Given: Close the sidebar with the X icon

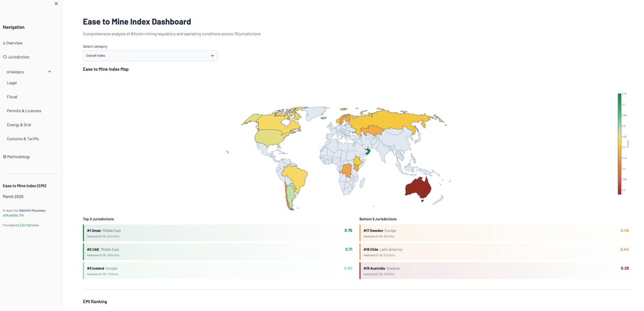Looking at the screenshot, I should coord(56,4).
